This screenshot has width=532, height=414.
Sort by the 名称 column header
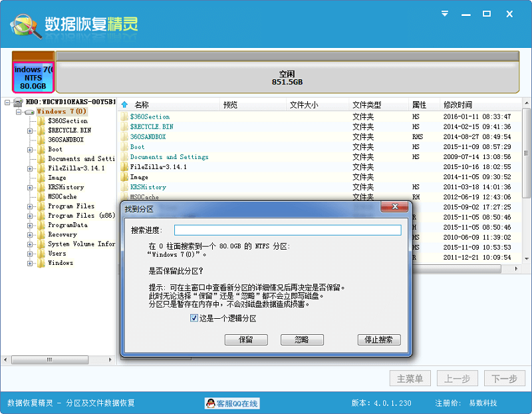142,104
